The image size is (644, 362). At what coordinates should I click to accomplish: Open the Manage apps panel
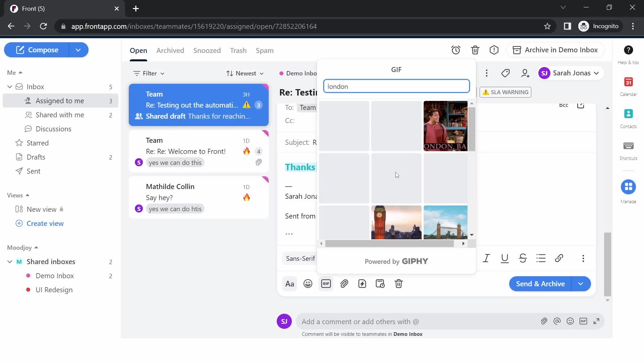point(628,191)
